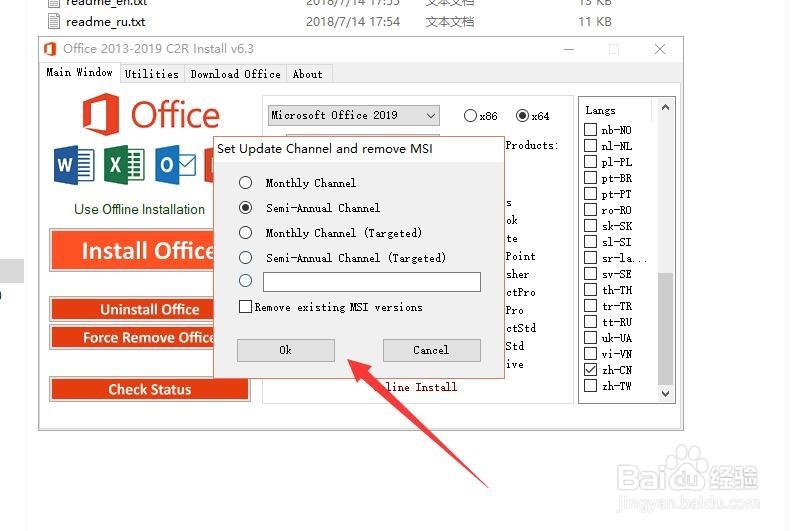Viewport: 804px width, 531px height.
Task: Open the Download Office tab
Action: tap(235, 74)
